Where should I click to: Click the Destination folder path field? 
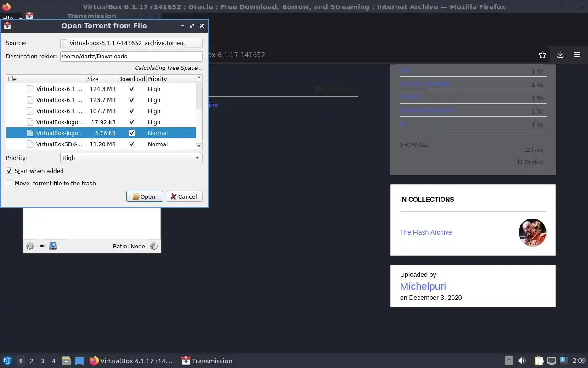131,56
